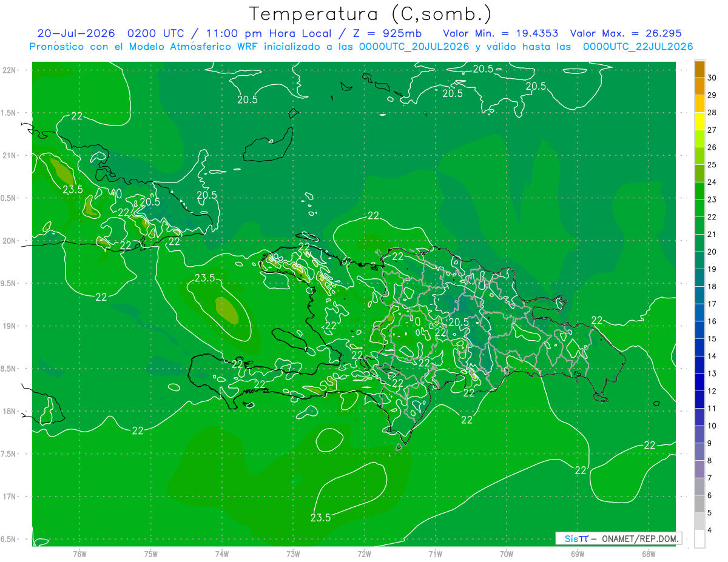728x562 pixels.
Task: Click the 19N latitude axis label
Action: [10, 326]
